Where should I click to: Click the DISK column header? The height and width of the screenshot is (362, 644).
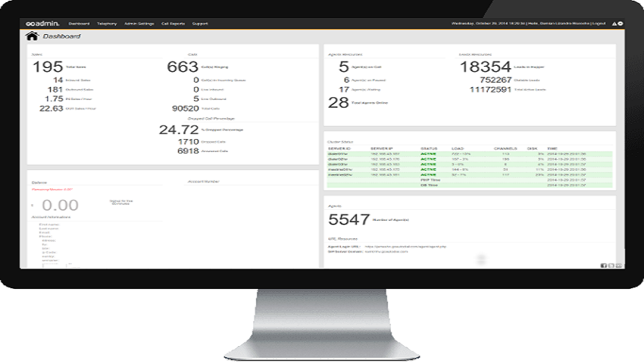[533, 148]
